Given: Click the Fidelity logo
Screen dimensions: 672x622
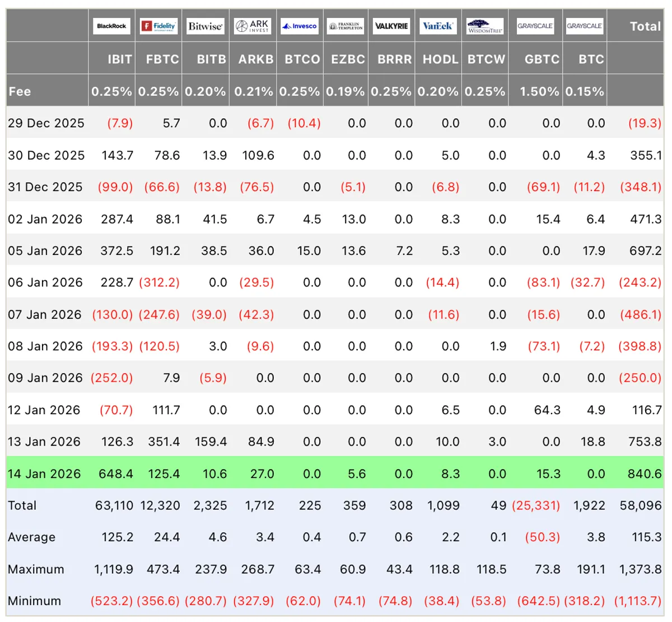Looking at the screenshot, I should tap(158, 26).
